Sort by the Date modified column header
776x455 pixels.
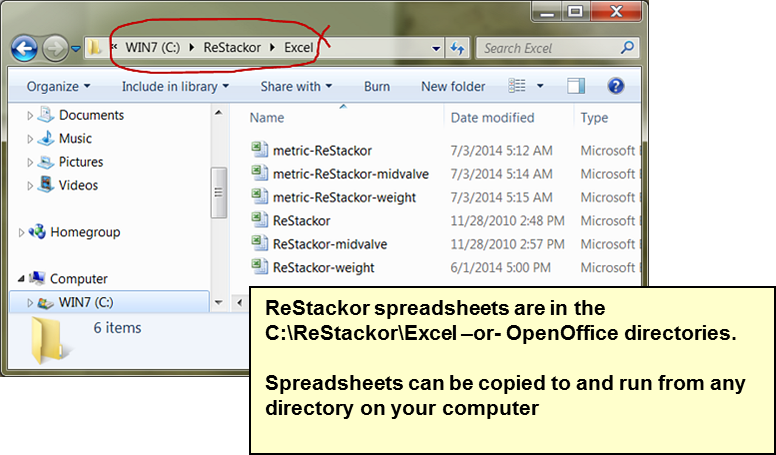click(x=492, y=118)
